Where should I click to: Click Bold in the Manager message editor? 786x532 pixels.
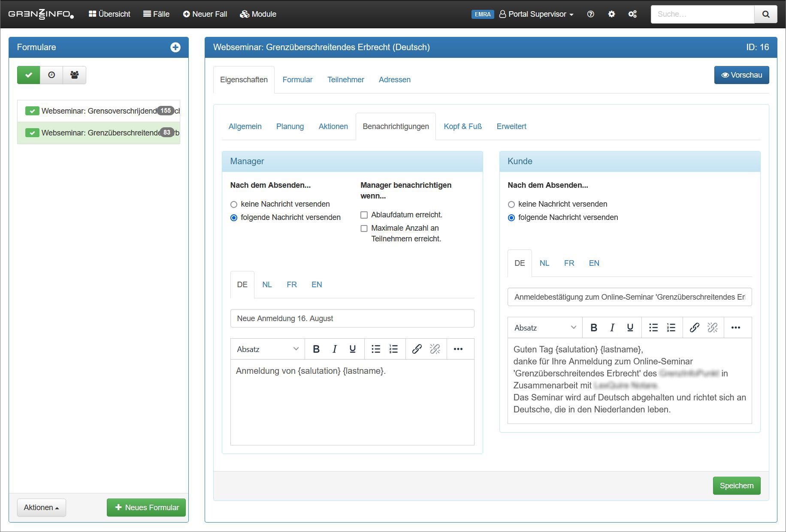[316, 349]
